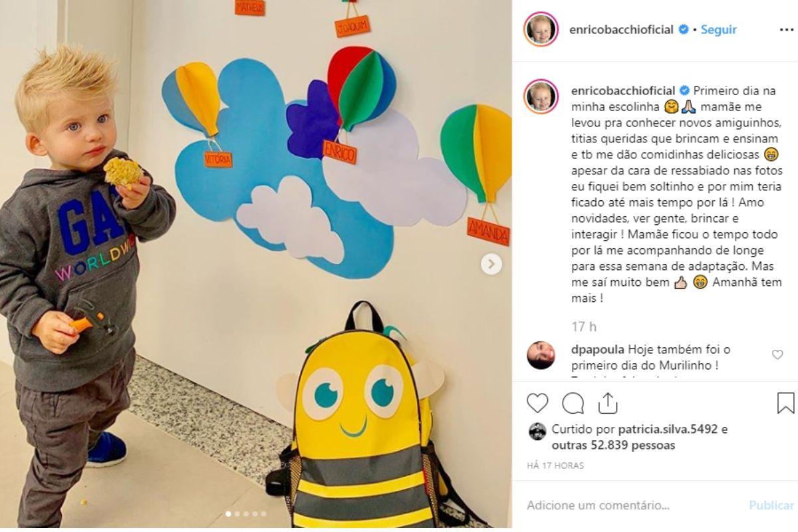Image resolution: width=798 pixels, height=532 pixels.
Task: Click the Publicar button
Action: [x=771, y=505]
